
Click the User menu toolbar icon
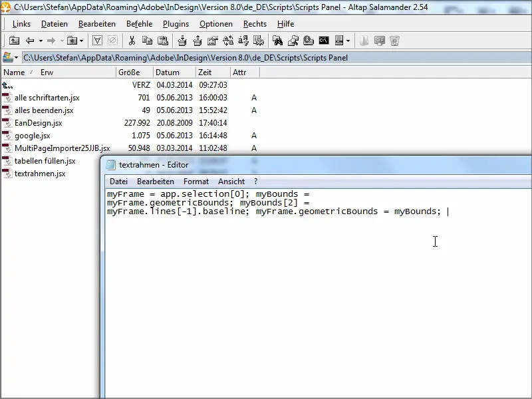click(339, 41)
